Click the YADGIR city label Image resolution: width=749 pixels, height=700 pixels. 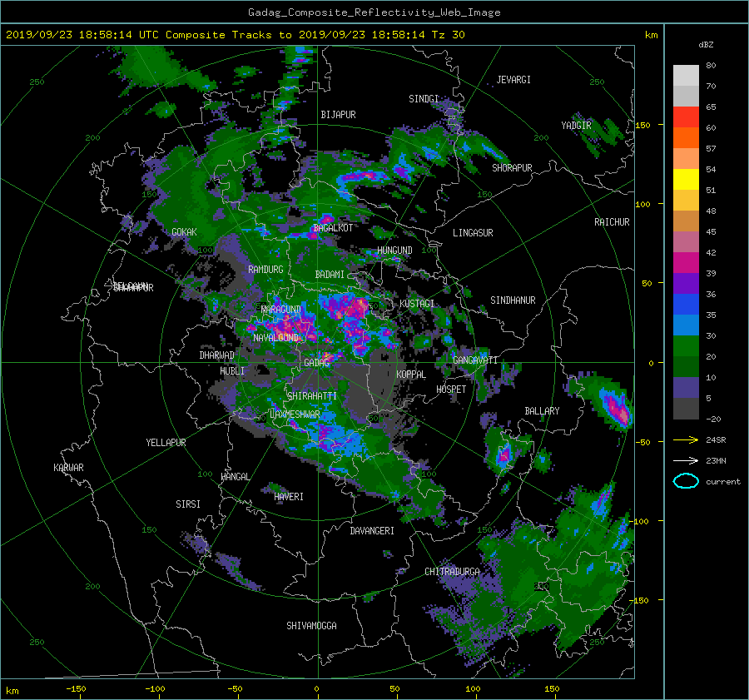[x=576, y=125]
